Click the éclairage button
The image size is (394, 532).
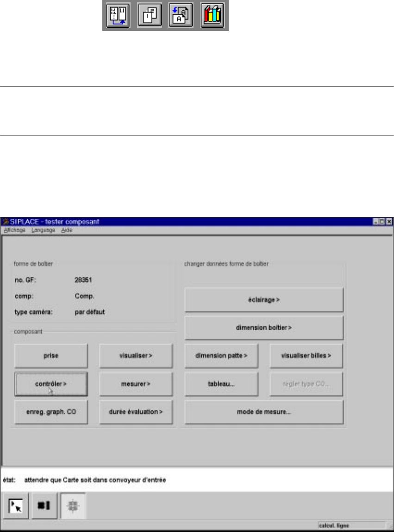click(264, 300)
